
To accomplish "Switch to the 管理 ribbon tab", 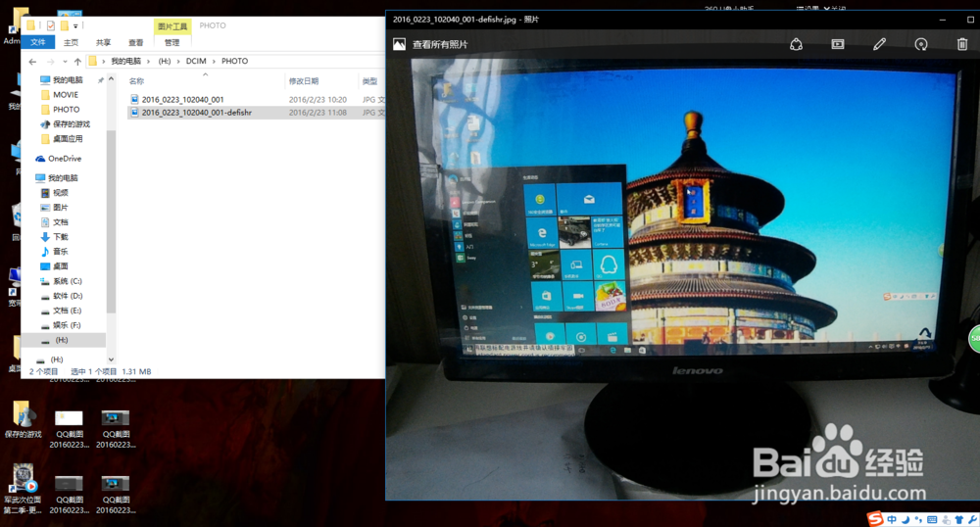I will (x=171, y=42).
